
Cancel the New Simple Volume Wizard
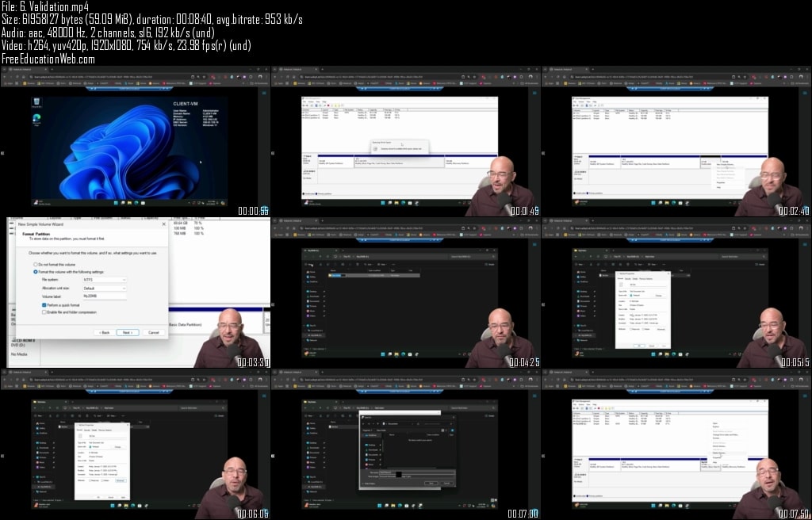click(153, 332)
